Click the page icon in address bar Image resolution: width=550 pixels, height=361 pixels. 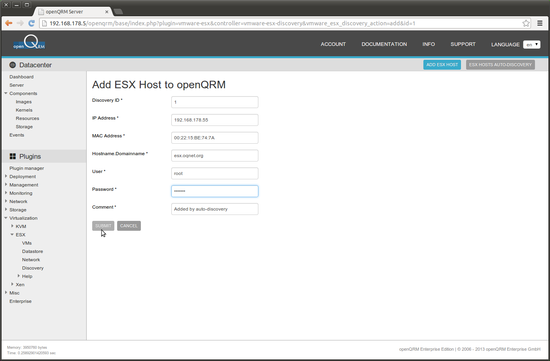click(44, 24)
